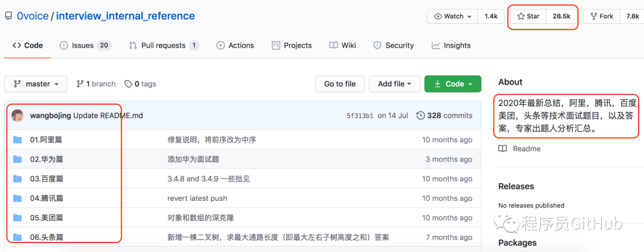Open the Update README.md commit message
The width and height of the screenshot is (644, 252).
click(x=108, y=116)
